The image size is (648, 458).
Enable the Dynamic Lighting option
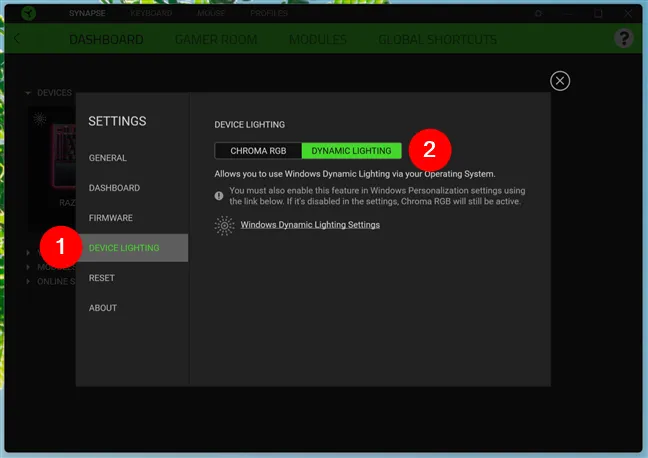352,151
